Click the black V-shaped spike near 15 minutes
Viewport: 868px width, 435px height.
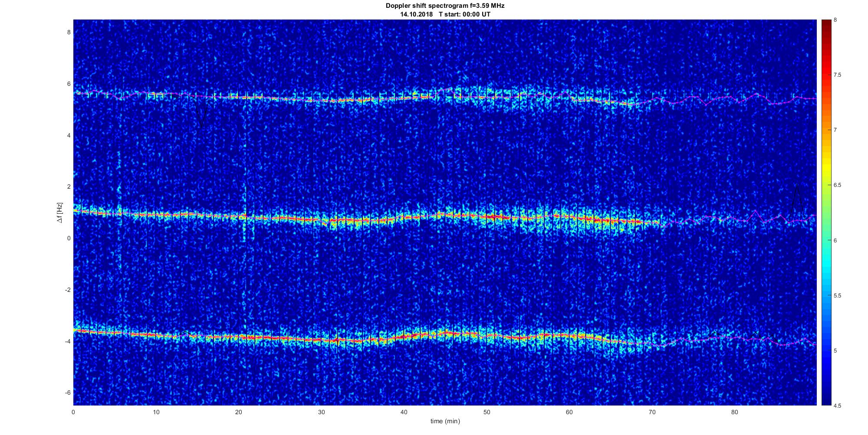tap(201, 112)
